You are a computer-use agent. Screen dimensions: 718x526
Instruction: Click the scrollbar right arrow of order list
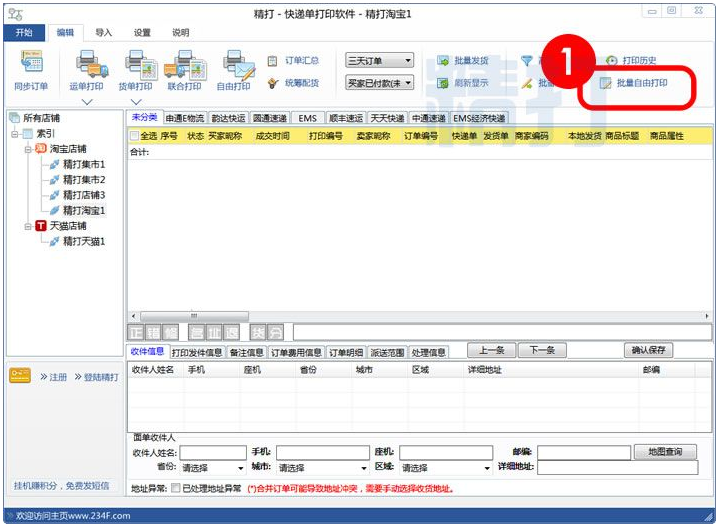(707, 316)
